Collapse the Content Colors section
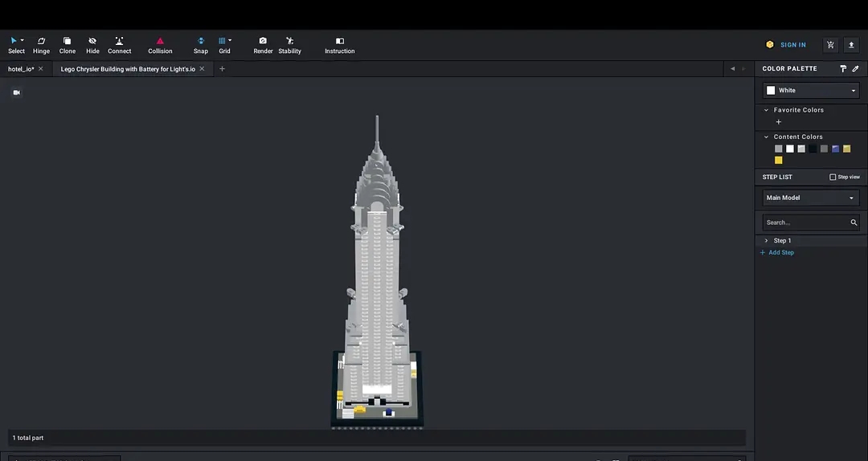Image resolution: width=868 pixels, height=461 pixels. [x=766, y=137]
